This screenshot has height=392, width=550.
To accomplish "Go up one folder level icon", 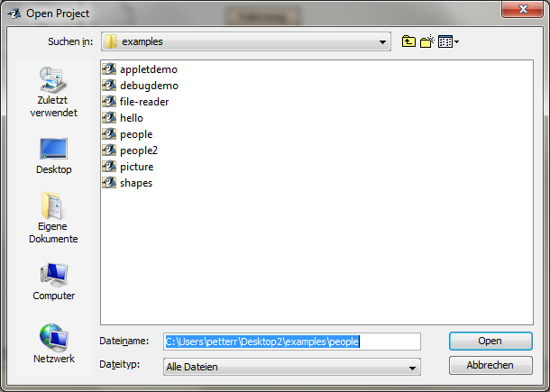I will (408, 41).
